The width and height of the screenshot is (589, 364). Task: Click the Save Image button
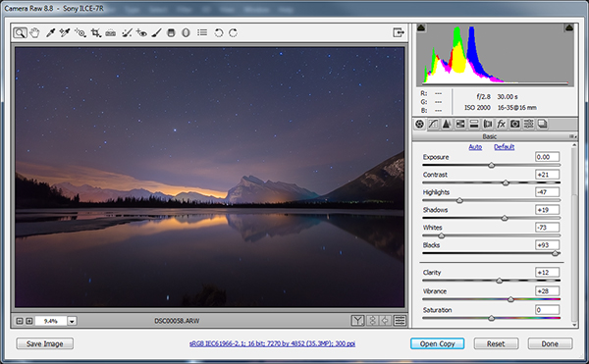[45, 343]
